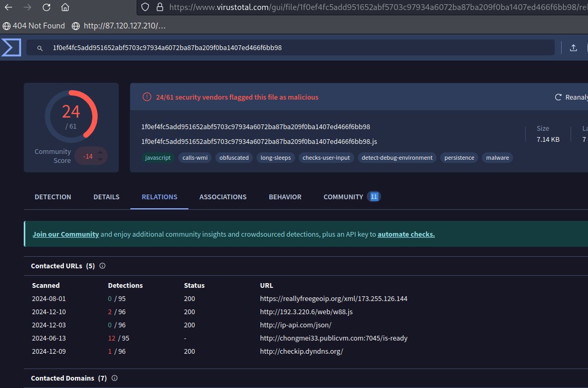Viewport: 588px width, 388px height.
Task: Click the Scanned column header
Action: pos(46,285)
